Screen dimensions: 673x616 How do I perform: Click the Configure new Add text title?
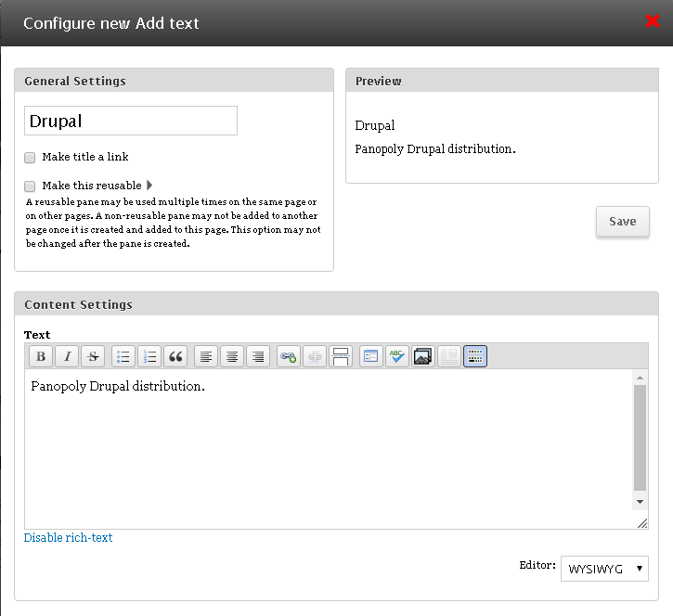(111, 23)
